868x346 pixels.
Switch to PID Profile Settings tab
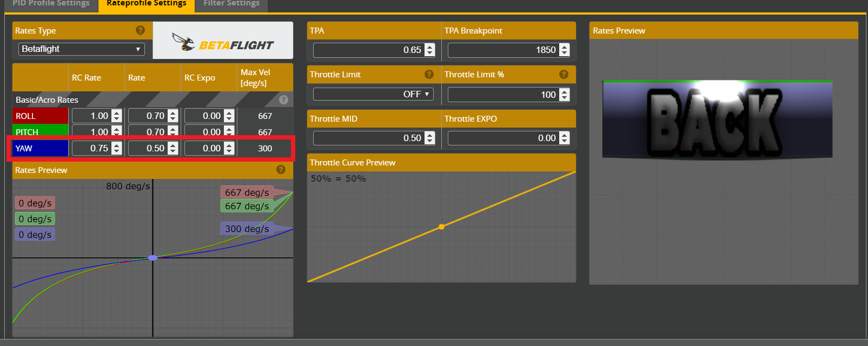point(51,3)
